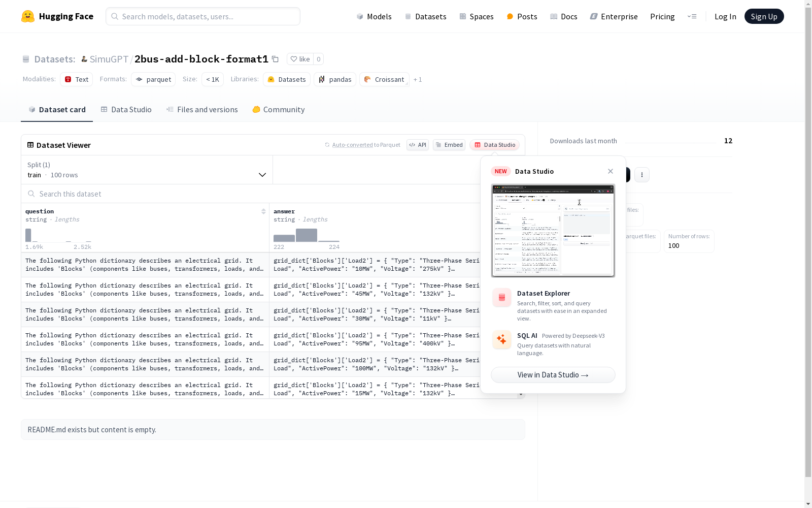Close the Data Studio popup

[x=611, y=171]
